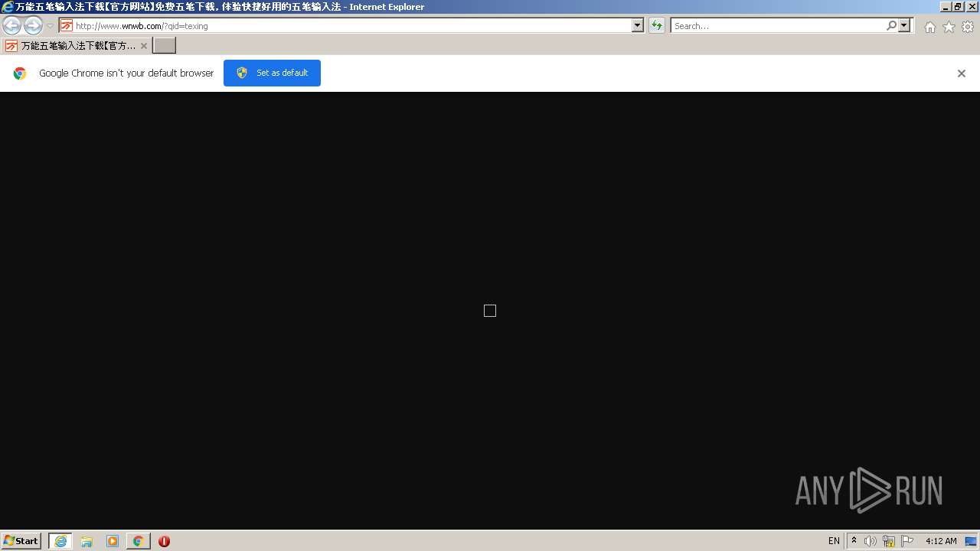The height and width of the screenshot is (551, 980).
Task: Click Show desktop button in tray
Action: (x=972, y=541)
